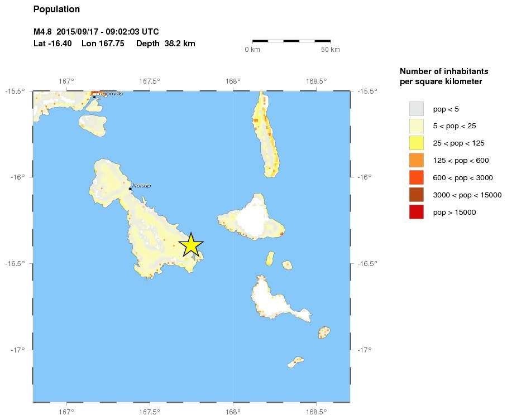Screen dimensions: 507x420
Task: Select the '5 < pop < 25' swatch
Action: 417,126
